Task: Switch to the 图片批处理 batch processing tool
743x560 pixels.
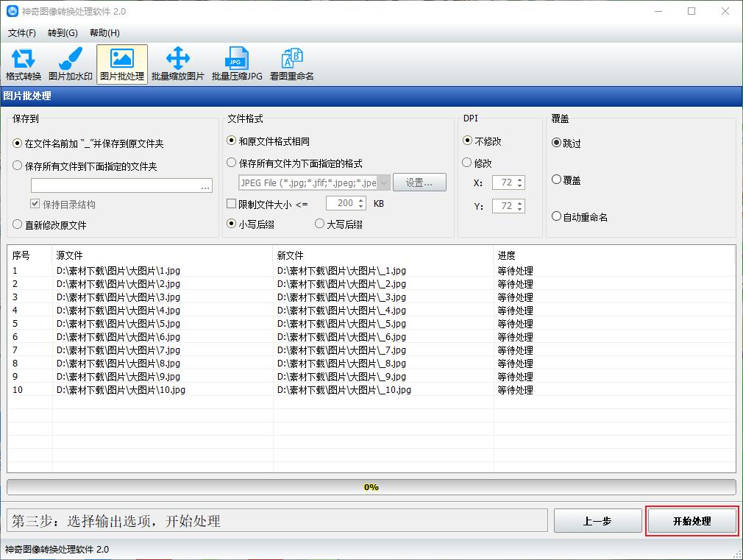Action: [121, 63]
